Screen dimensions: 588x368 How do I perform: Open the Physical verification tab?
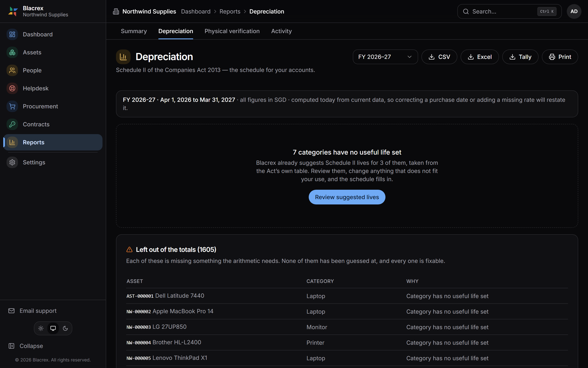(x=232, y=31)
